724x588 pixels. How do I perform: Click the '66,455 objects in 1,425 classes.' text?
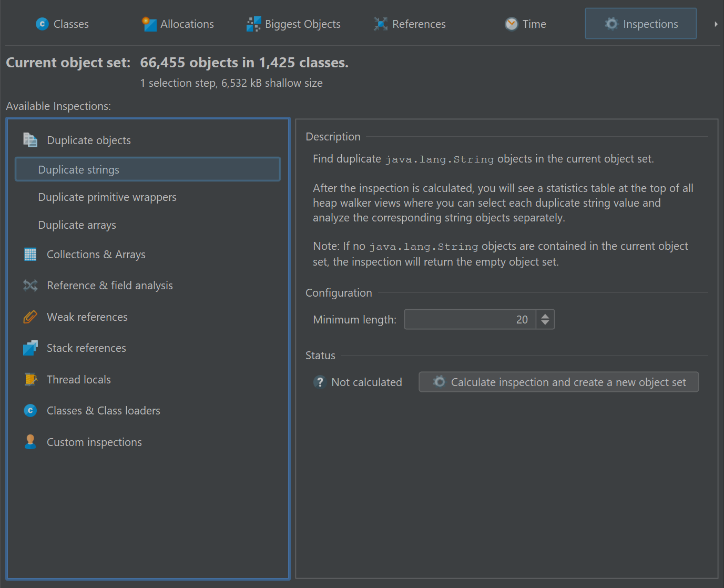click(244, 63)
